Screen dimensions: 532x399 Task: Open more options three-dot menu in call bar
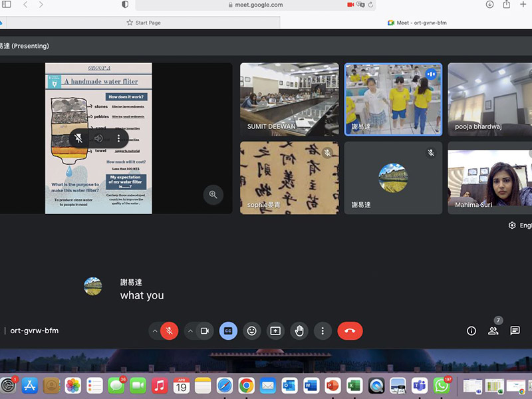(x=323, y=331)
